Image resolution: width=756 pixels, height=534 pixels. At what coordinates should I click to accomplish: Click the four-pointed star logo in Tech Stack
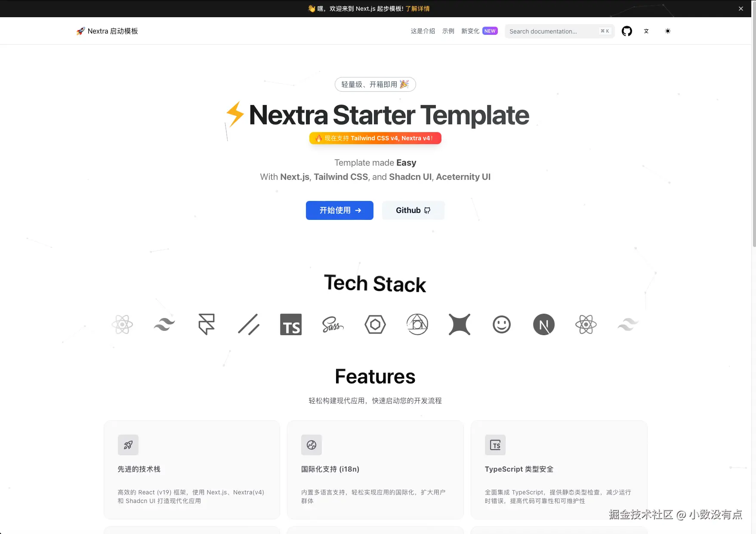point(460,324)
